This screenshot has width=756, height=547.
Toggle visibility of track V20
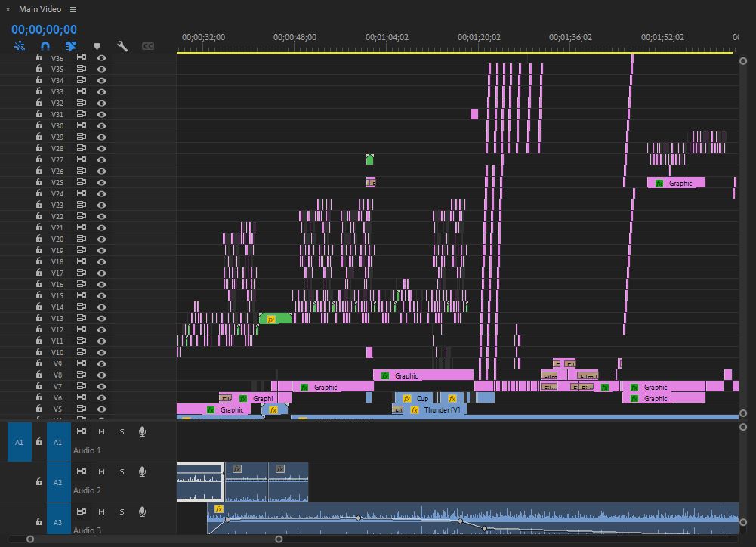click(101, 239)
